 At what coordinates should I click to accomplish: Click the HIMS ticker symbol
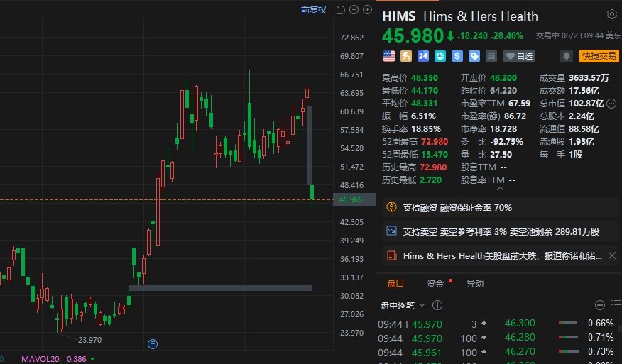(x=398, y=16)
